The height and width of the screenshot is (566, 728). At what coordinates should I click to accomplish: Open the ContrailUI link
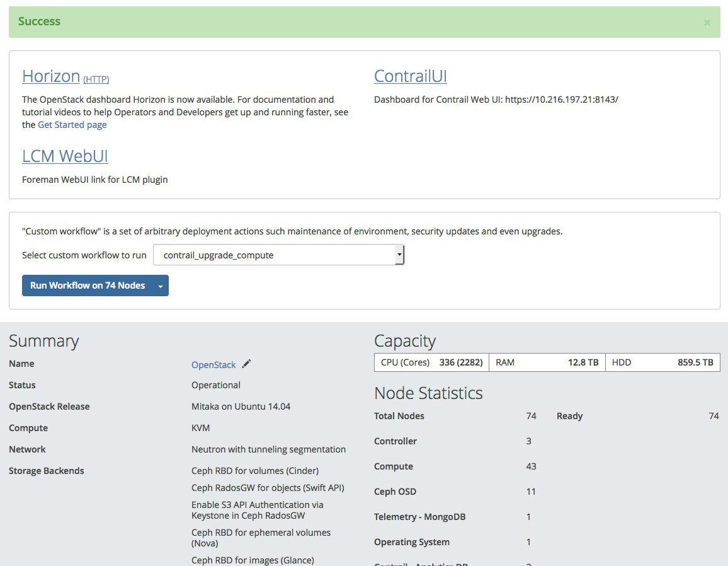(x=410, y=76)
